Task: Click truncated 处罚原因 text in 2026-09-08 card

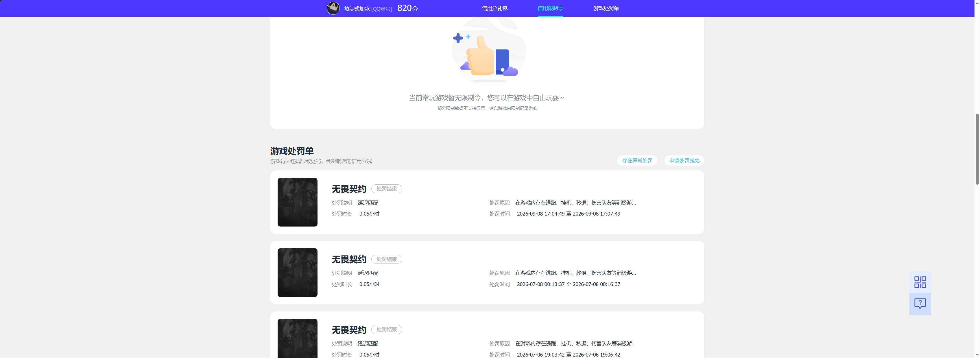Action: pos(575,203)
